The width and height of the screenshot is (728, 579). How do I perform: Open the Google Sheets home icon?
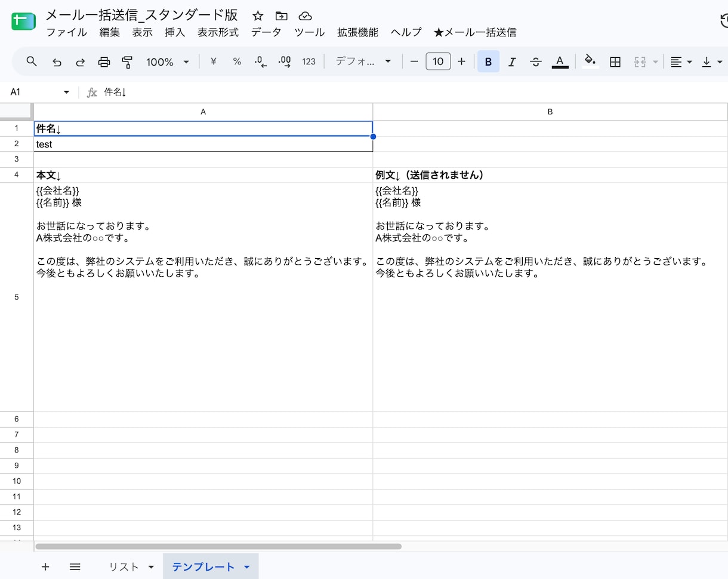24,21
